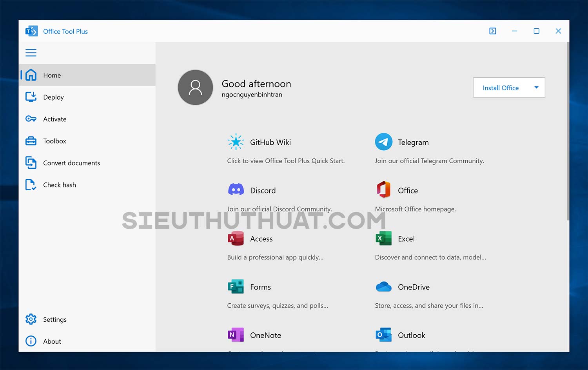This screenshot has width=588, height=370.
Task: Click the Office Tool Plus logo icon
Action: (x=31, y=31)
